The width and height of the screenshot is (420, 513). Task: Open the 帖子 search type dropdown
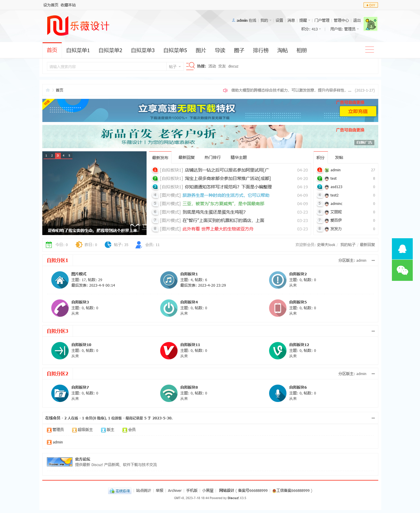[175, 67]
